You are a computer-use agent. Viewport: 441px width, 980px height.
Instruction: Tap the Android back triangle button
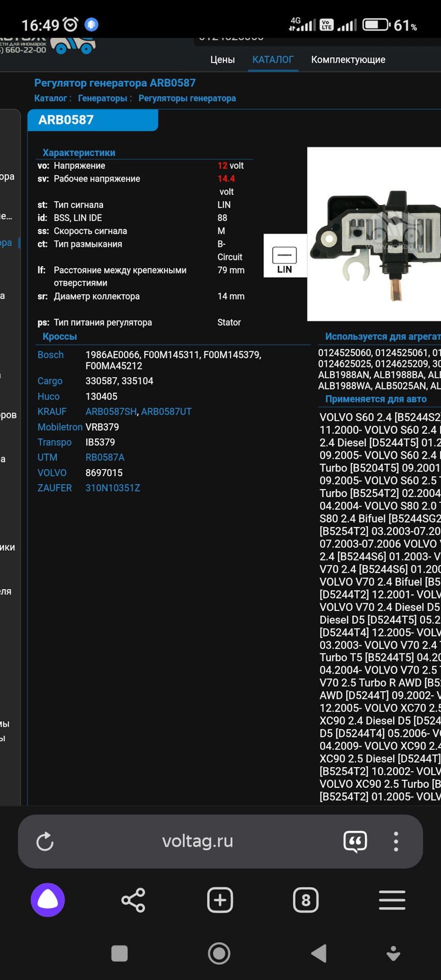tap(319, 953)
